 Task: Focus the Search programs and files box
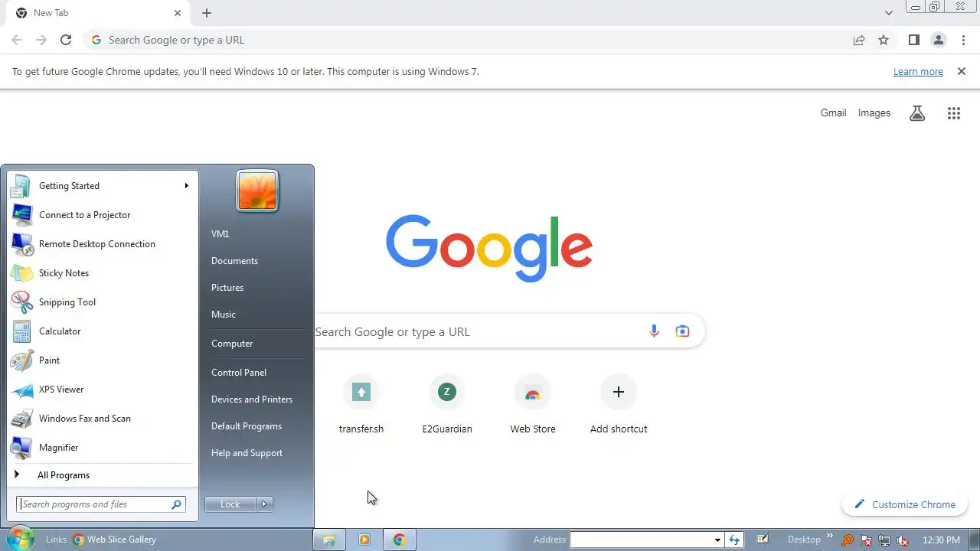[x=101, y=504]
